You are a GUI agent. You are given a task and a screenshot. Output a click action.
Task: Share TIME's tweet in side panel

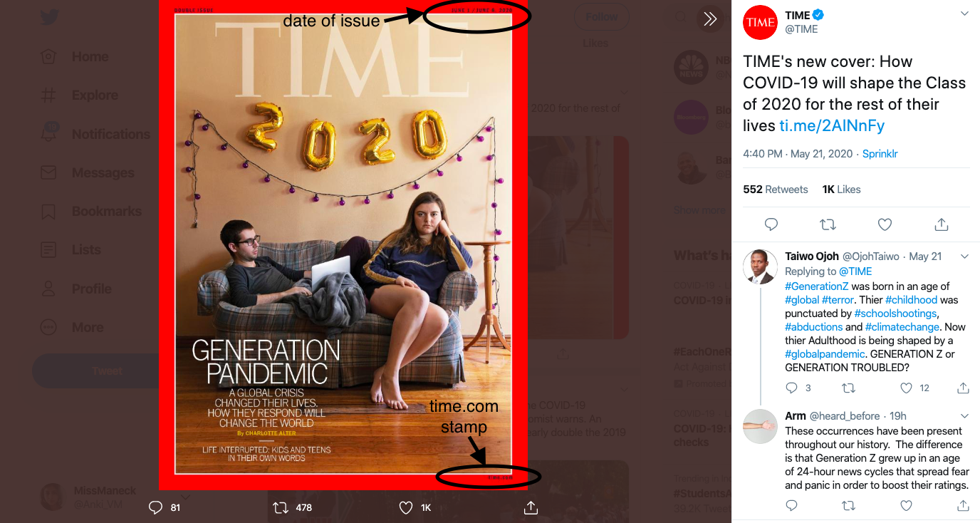pos(942,224)
